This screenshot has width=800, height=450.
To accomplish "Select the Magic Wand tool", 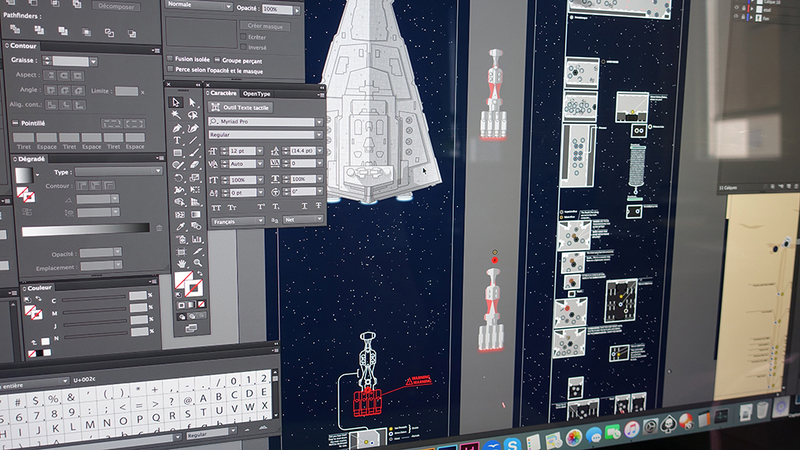I will [176, 115].
